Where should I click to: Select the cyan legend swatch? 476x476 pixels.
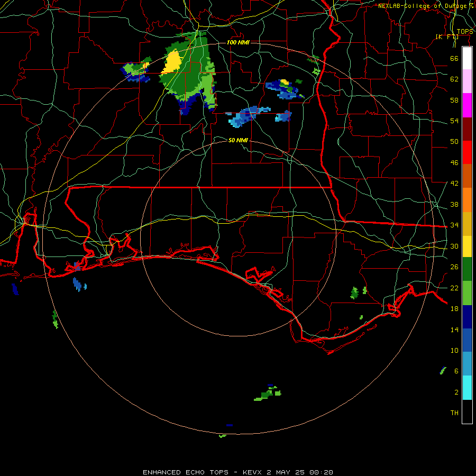click(x=467, y=388)
